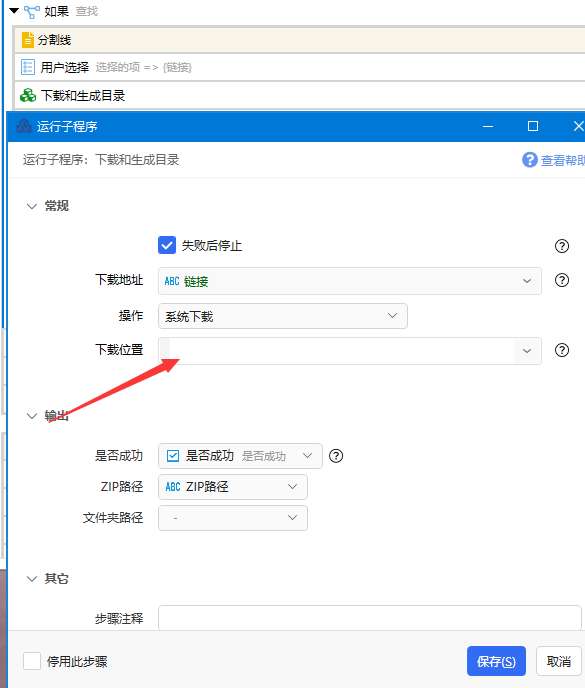Select the 分割线 yellow document icon
The height and width of the screenshot is (688, 585).
(28, 39)
